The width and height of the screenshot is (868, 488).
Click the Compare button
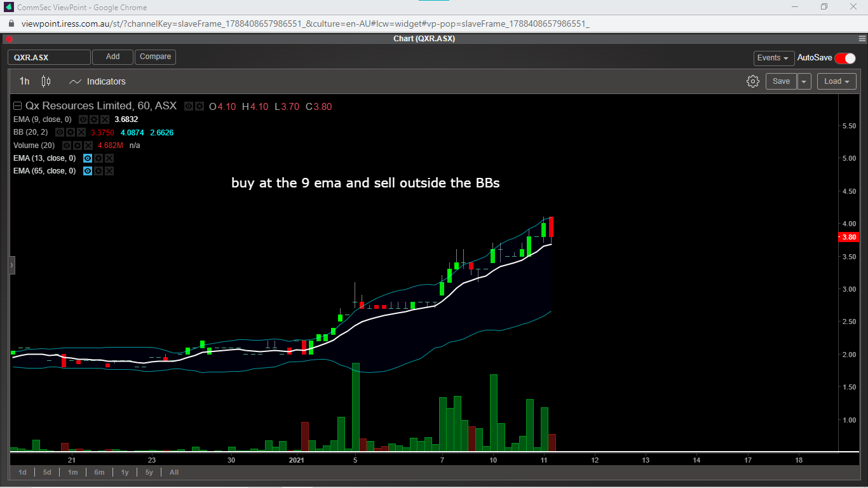point(155,57)
